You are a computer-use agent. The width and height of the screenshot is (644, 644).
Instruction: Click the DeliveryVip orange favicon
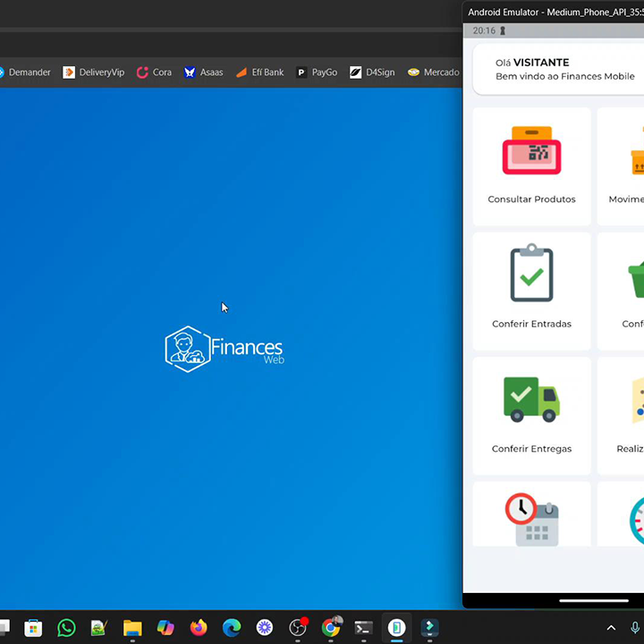coord(69,72)
